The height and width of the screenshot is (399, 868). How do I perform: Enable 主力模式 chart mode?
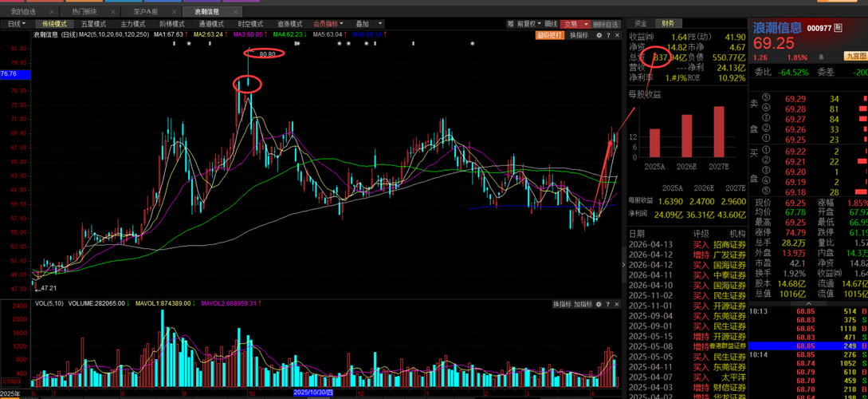pos(133,24)
